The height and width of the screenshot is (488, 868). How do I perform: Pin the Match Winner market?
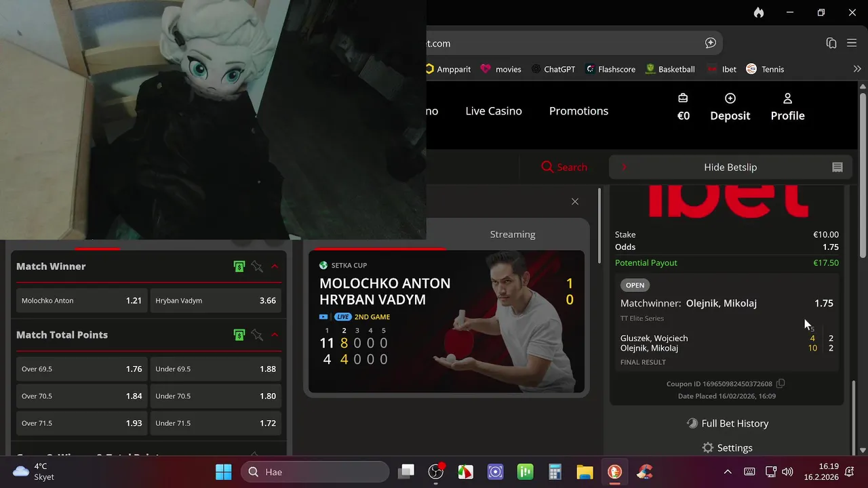257,266
